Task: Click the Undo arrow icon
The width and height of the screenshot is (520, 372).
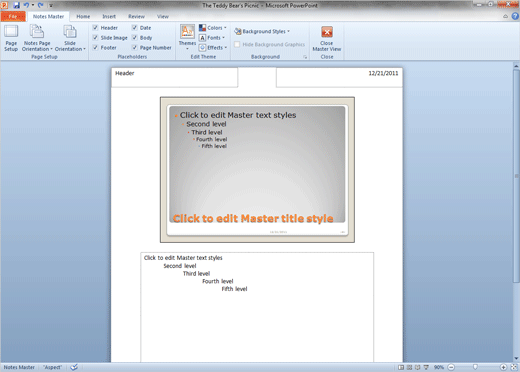Action: pyautogui.click(x=26, y=5)
